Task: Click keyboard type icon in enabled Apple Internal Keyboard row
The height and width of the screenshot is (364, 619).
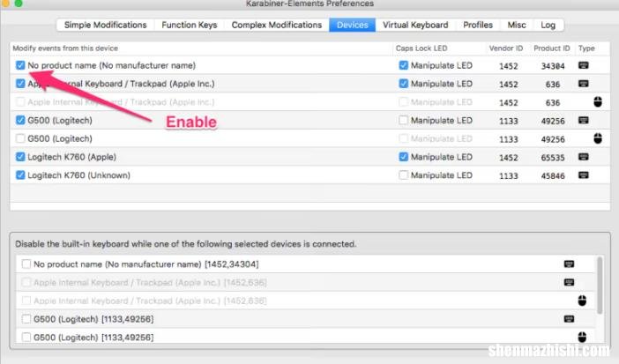Action: [584, 84]
